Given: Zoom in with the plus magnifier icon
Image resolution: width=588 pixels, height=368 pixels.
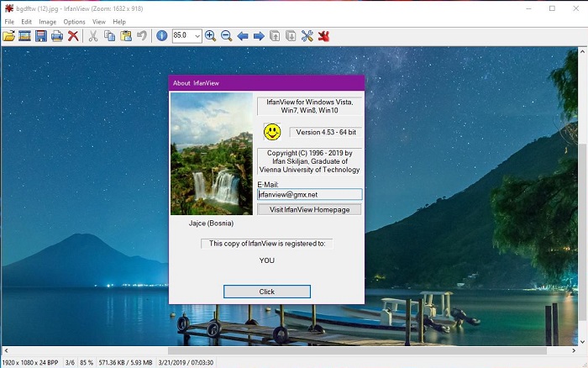Looking at the screenshot, I should pyautogui.click(x=210, y=36).
